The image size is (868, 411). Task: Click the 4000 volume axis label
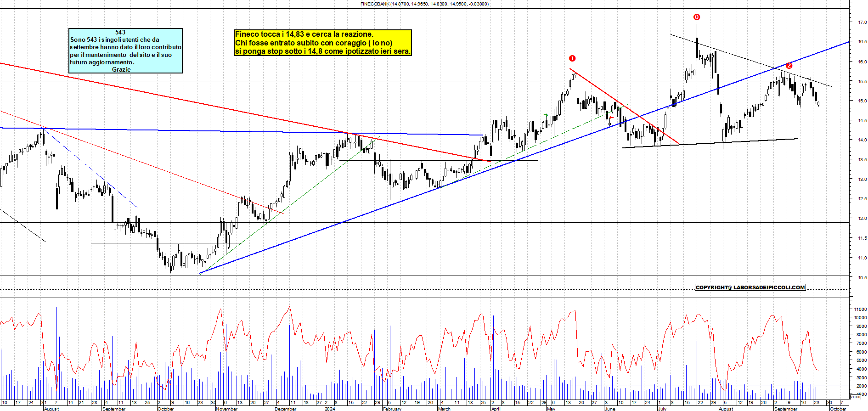[x=861, y=368]
